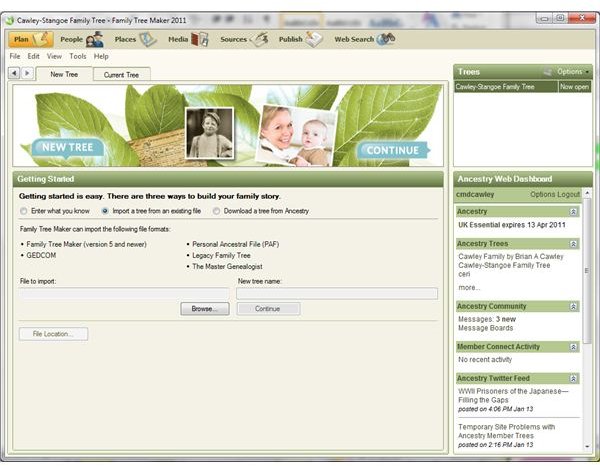The image size is (600, 466).
Task: Click 'UK Essential expires 13 Apr 2011' text
Action: click(512, 225)
